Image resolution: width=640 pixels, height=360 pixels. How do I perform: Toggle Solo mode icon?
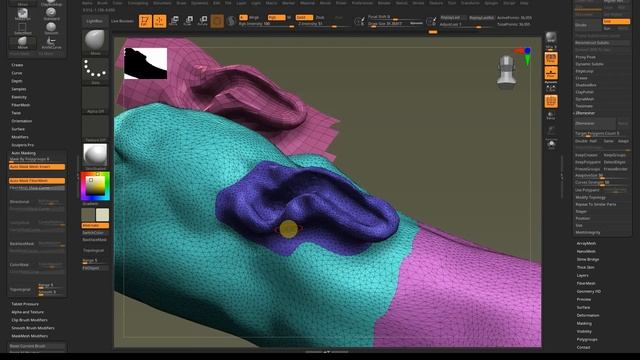pyautogui.click(x=551, y=144)
